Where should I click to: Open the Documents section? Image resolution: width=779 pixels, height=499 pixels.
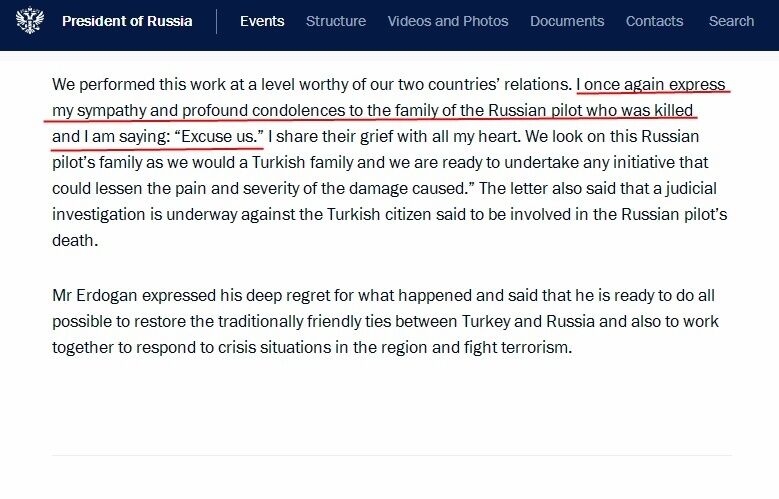click(x=567, y=21)
